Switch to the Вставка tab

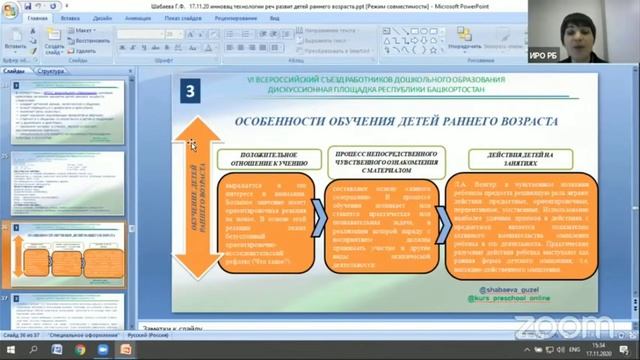pyautogui.click(x=70, y=18)
